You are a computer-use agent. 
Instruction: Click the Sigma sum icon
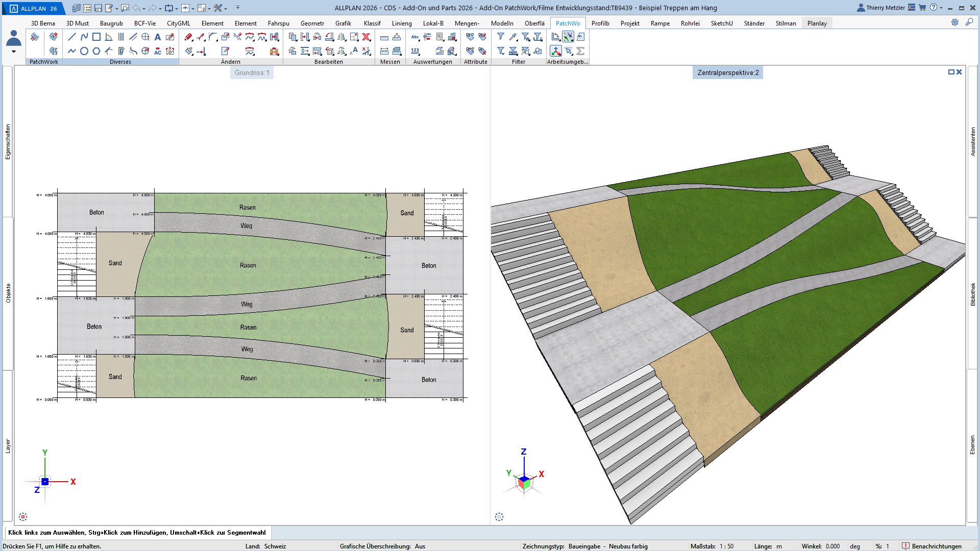[580, 51]
